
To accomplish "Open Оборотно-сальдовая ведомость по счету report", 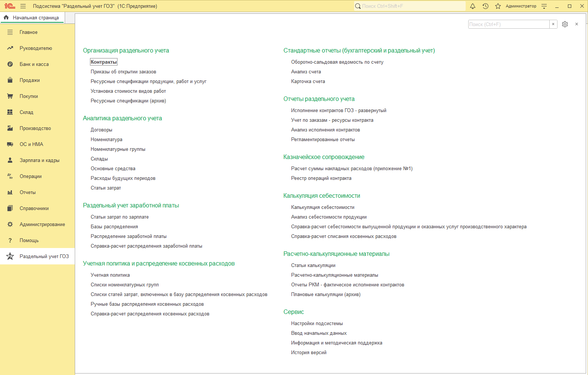I will click(x=337, y=62).
